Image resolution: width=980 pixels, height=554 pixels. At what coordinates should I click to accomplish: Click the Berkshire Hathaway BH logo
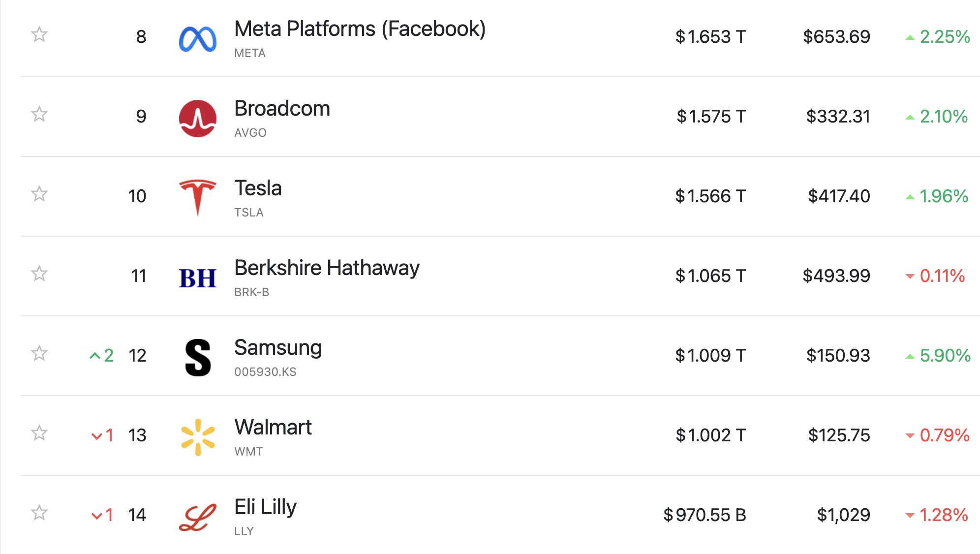[198, 278]
